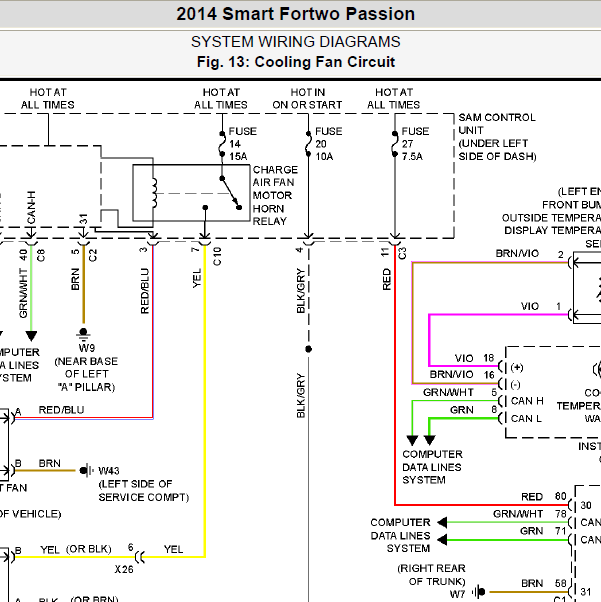
Task: Click the splice dot on BLK/GRY wire
Action: (x=308, y=349)
